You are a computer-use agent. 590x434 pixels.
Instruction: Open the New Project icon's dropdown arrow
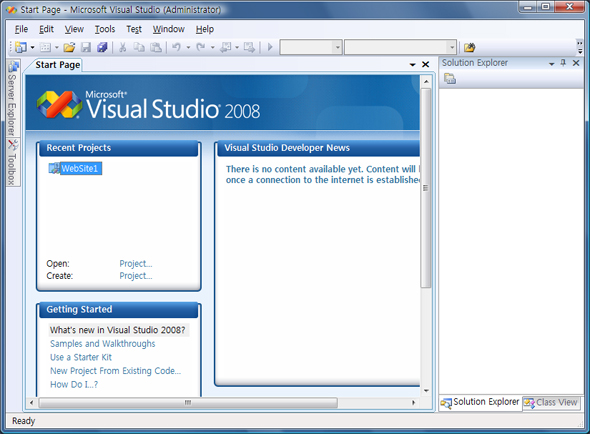32,47
